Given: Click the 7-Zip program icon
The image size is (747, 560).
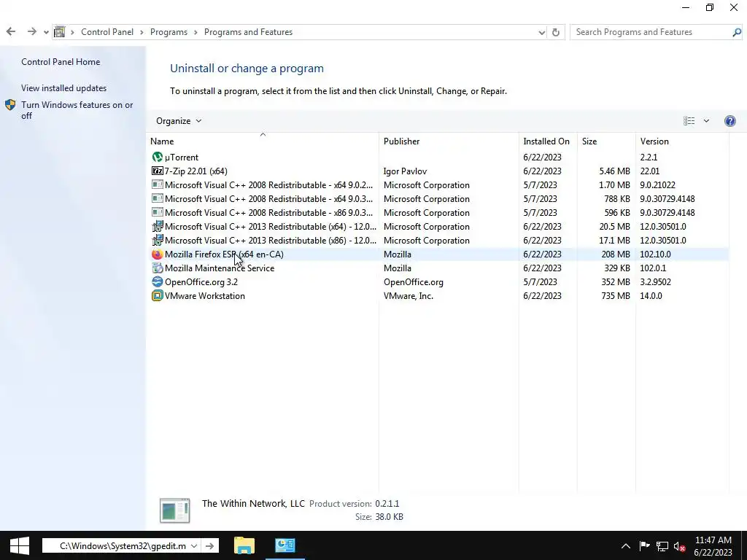Looking at the screenshot, I should [158, 171].
